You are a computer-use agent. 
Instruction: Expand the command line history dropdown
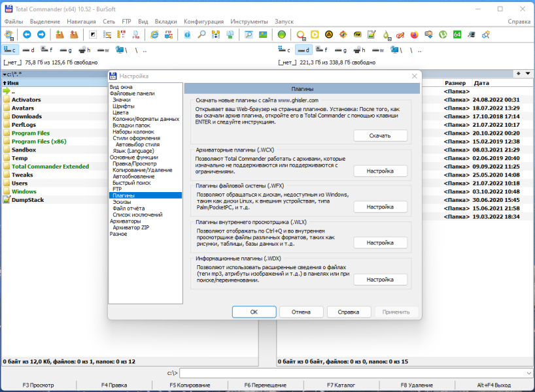[x=528, y=373]
